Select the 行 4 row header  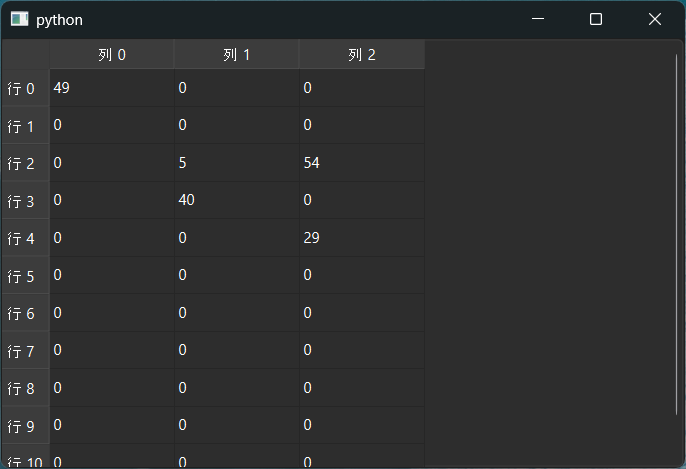tap(25, 238)
